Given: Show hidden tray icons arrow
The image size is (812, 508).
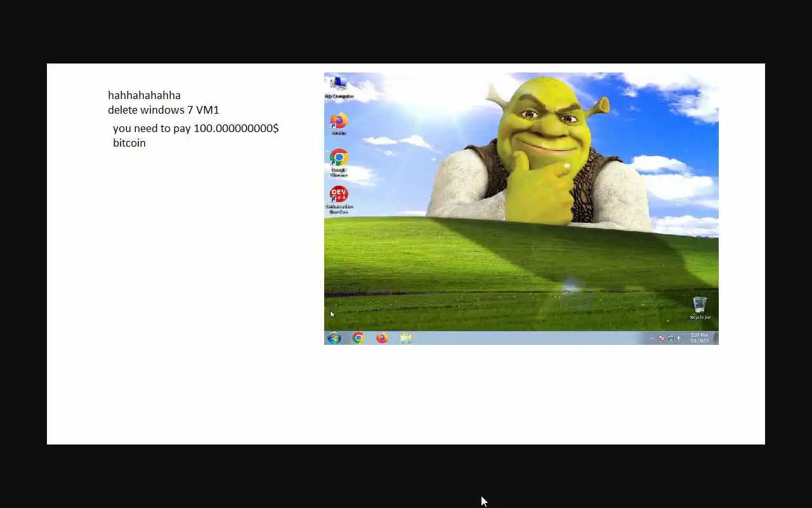Looking at the screenshot, I should coord(652,338).
